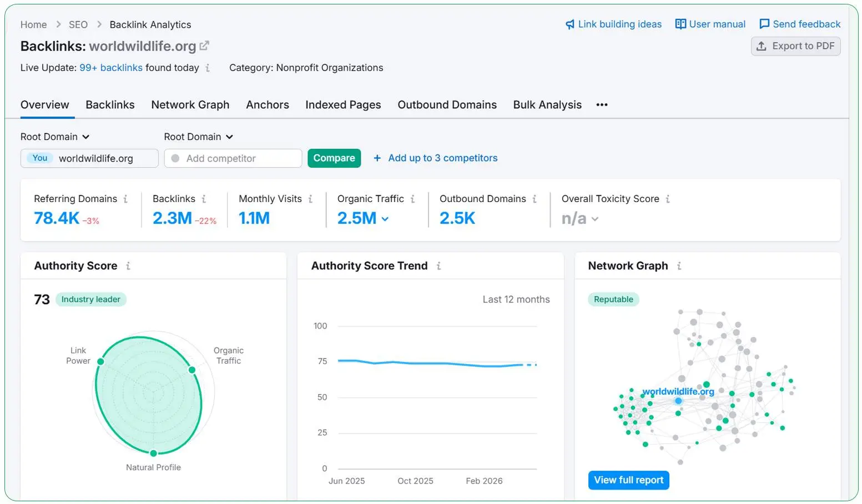Viewport: 862px width, 504px height.
Task: Switch to the Overview tab
Action: tap(45, 105)
